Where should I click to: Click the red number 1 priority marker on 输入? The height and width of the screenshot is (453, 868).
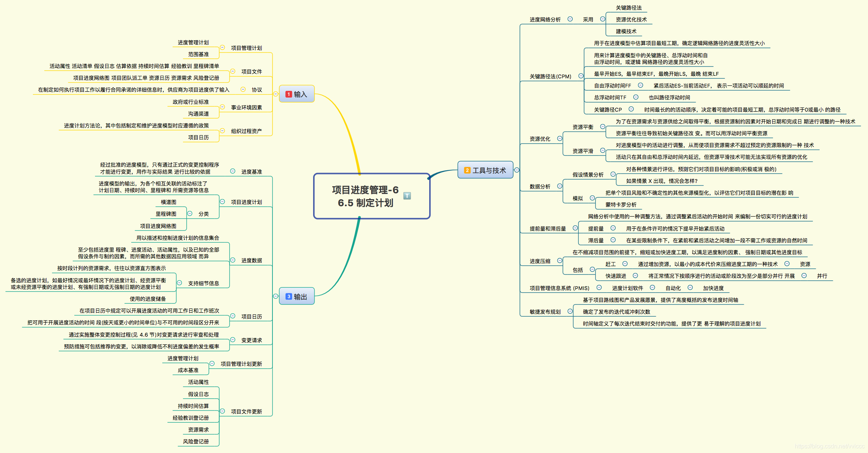tap(289, 94)
